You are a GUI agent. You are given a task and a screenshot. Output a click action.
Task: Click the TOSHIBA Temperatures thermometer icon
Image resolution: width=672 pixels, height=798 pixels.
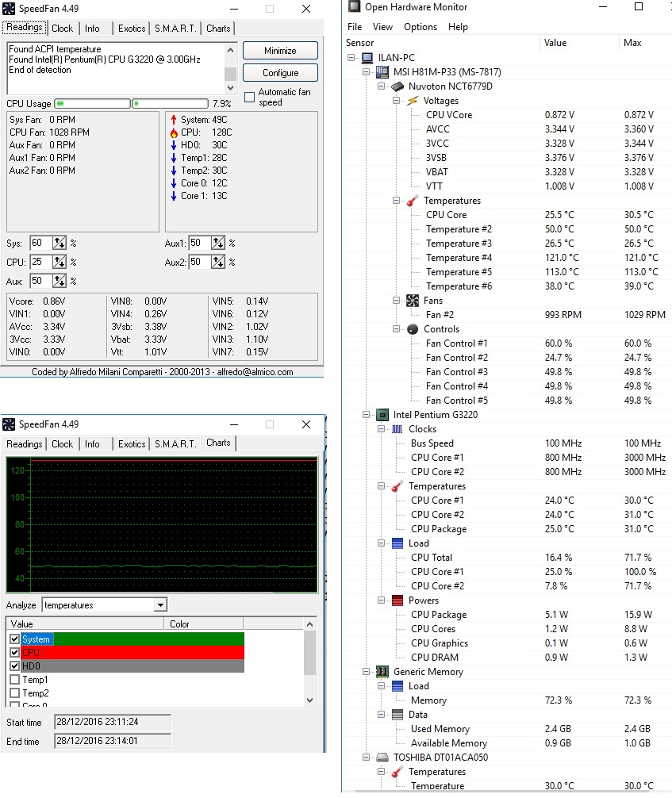397,772
